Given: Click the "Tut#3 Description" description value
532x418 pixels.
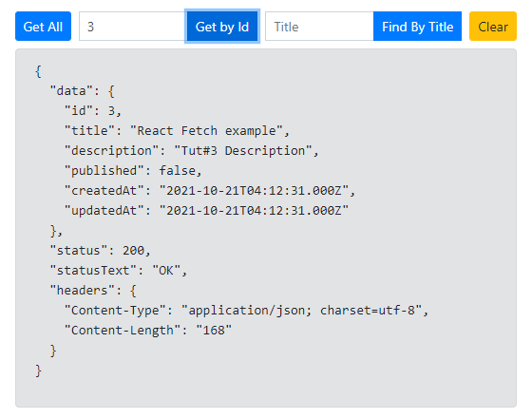Looking at the screenshot, I should pos(243,151).
